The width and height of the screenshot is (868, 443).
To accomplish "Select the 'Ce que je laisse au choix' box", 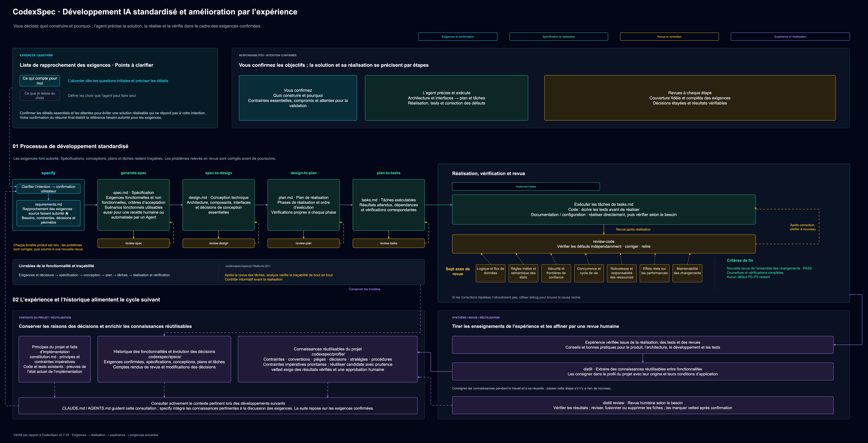I will point(40,95).
